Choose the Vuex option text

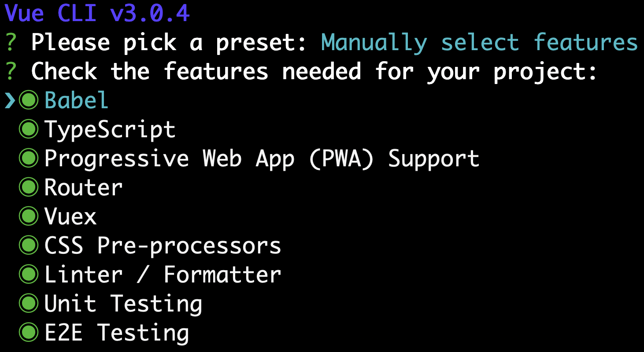coord(70,216)
